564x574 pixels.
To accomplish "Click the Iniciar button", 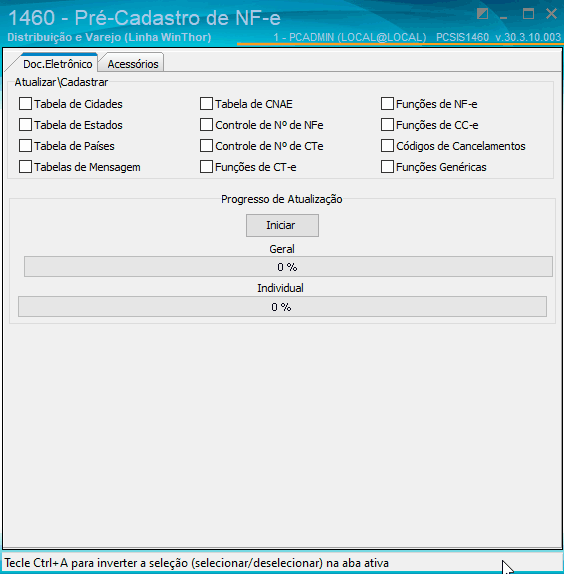I will [x=282, y=225].
